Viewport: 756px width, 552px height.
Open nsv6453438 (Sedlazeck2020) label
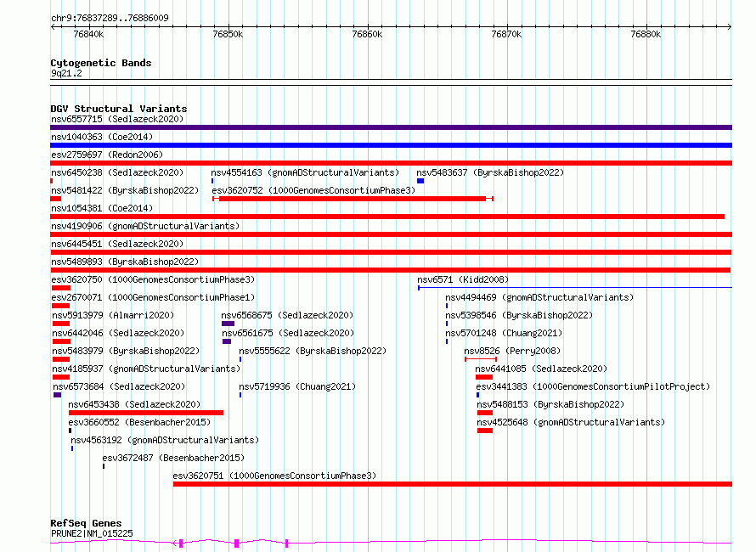click(134, 404)
